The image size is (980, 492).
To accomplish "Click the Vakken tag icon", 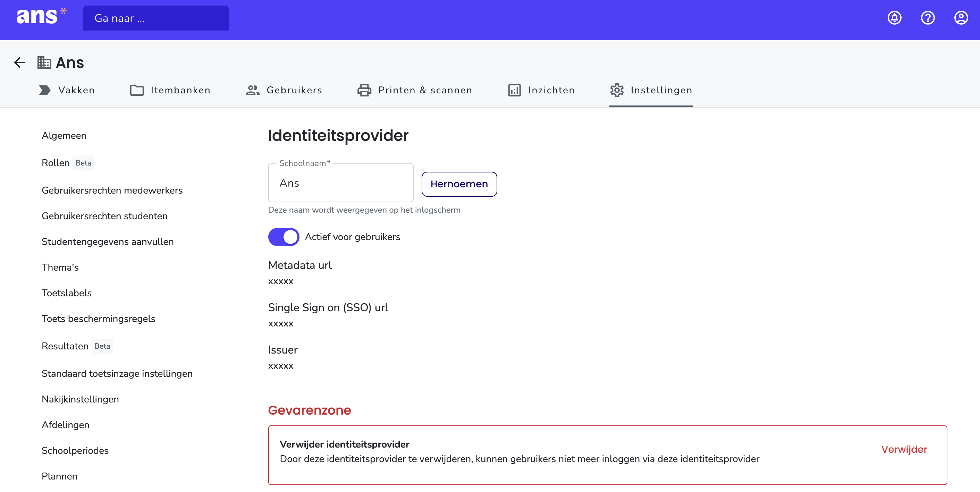I will pyautogui.click(x=44, y=90).
